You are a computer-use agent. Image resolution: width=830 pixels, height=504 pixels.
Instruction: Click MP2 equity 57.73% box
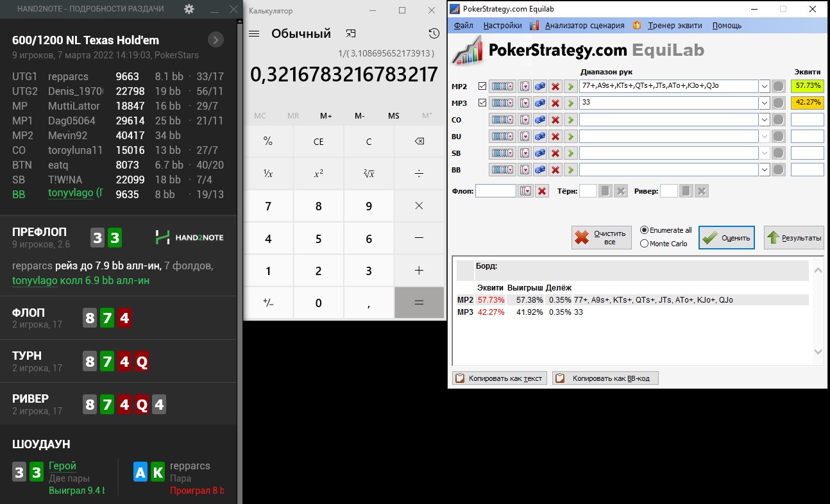[x=807, y=86]
